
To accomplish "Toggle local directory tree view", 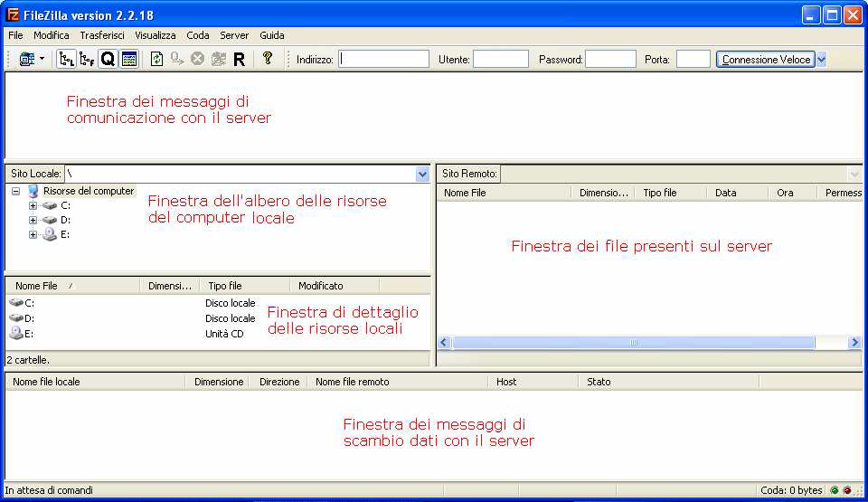I will 66,59.
